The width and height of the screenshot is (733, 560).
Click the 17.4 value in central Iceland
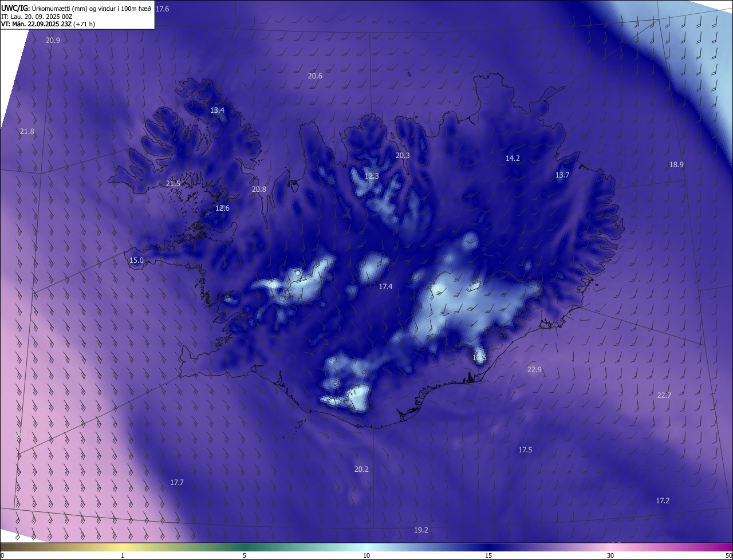tap(385, 286)
